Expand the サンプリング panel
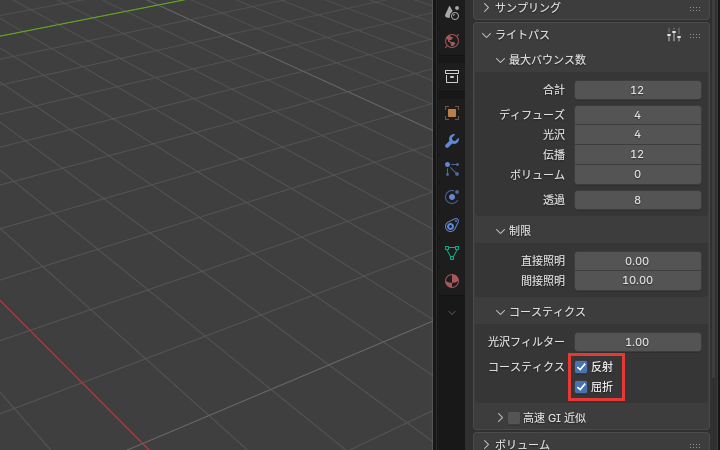Image resolution: width=720 pixels, height=450 pixels. tap(486, 8)
